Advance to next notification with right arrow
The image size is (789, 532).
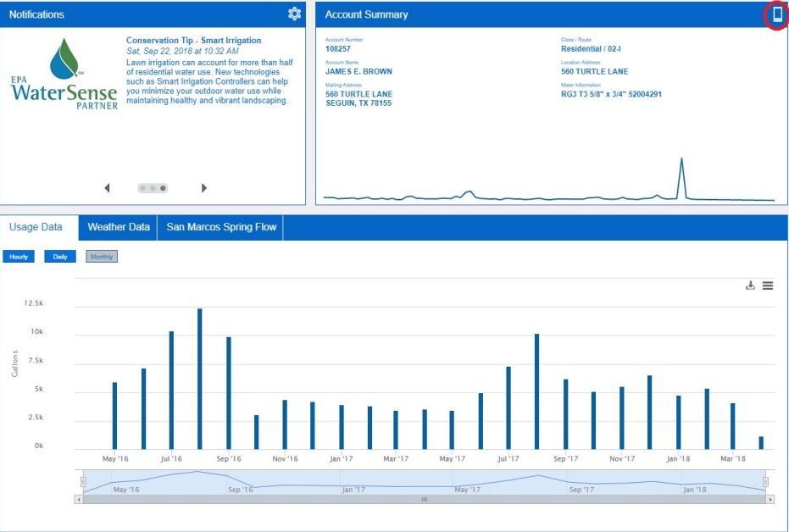[203, 188]
